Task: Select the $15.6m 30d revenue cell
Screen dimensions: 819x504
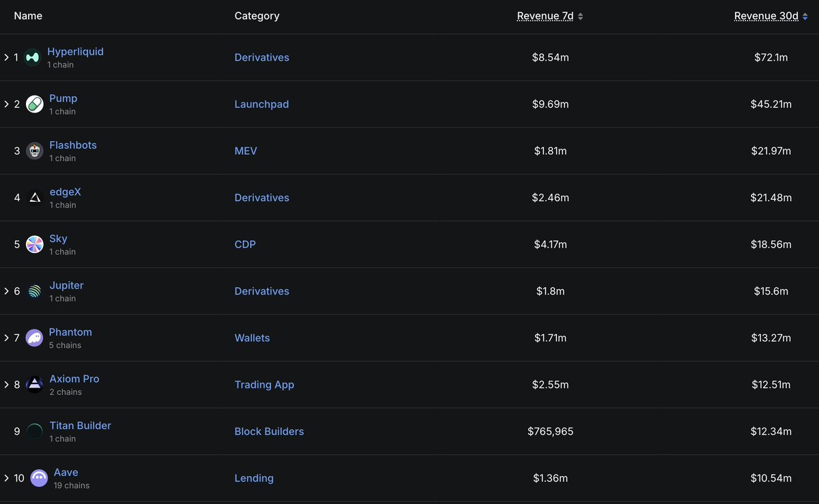Action: point(771,291)
